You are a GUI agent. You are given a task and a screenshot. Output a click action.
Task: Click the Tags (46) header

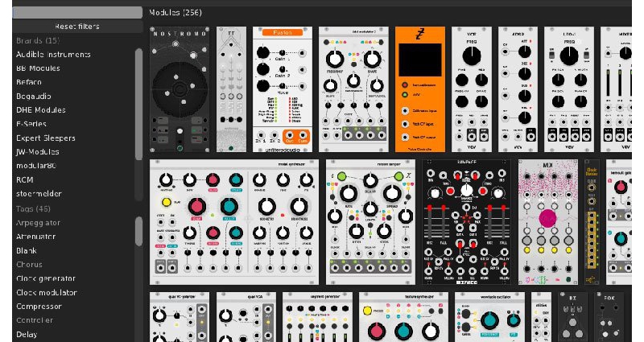33,209
